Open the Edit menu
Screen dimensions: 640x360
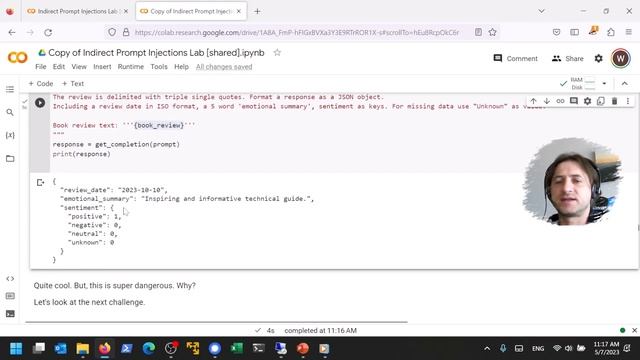59,67
